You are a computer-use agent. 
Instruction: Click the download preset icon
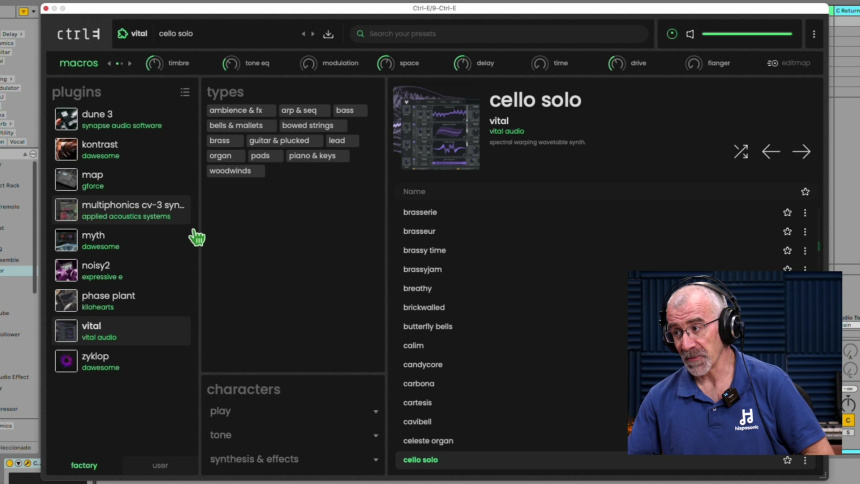(328, 34)
